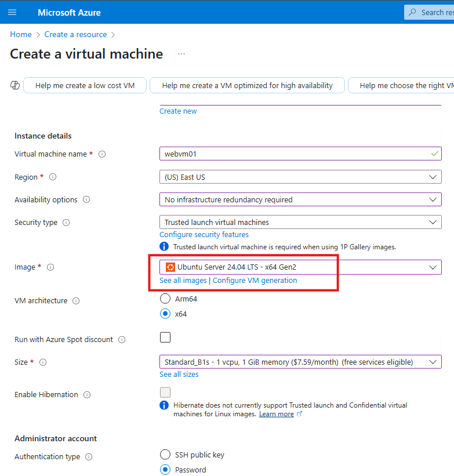Show info for VM architecture

pos(76,301)
